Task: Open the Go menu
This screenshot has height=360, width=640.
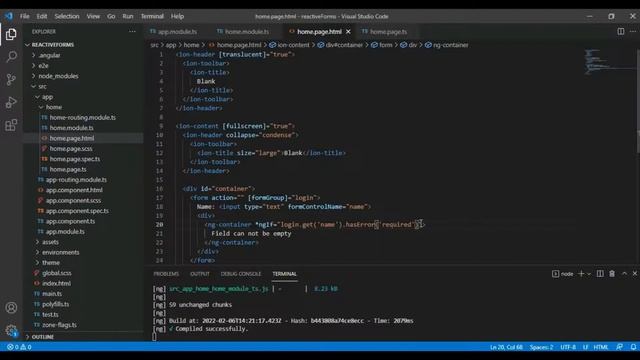Action: click(x=111, y=16)
